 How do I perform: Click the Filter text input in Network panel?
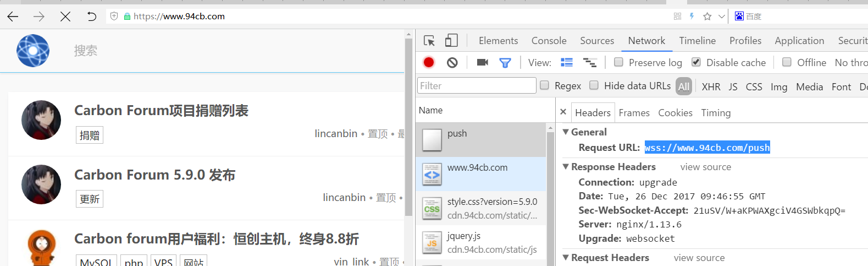point(477,86)
